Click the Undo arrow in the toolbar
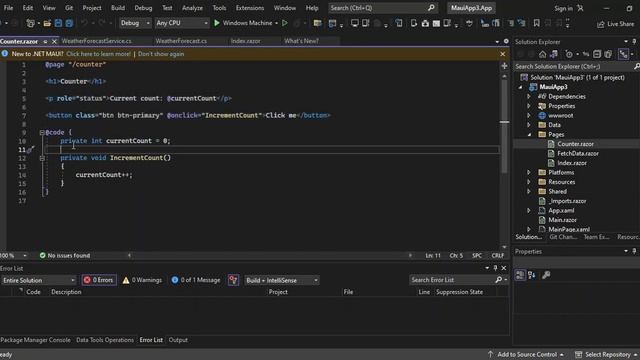 point(84,23)
